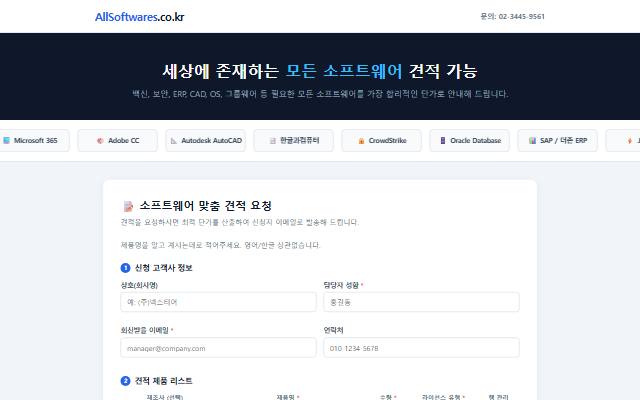Pick the 한글과컴퓨터 chip
640x400 pixels.
tap(293, 140)
